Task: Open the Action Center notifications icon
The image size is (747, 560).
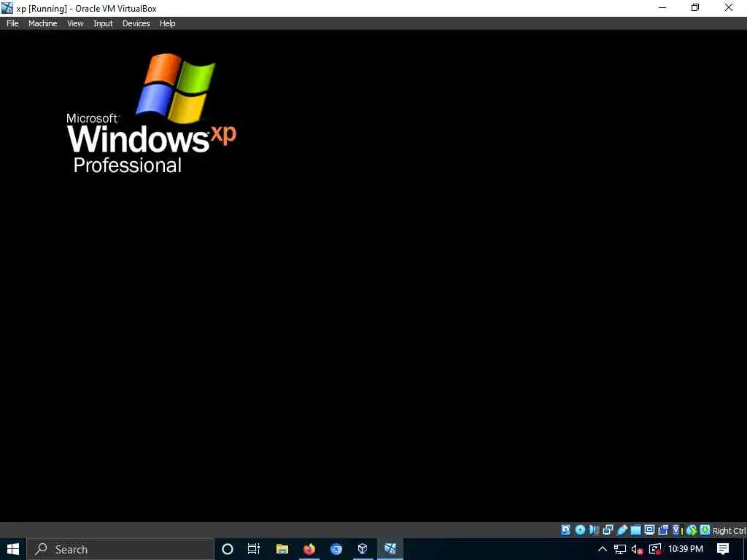Action: pyautogui.click(x=723, y=549)
